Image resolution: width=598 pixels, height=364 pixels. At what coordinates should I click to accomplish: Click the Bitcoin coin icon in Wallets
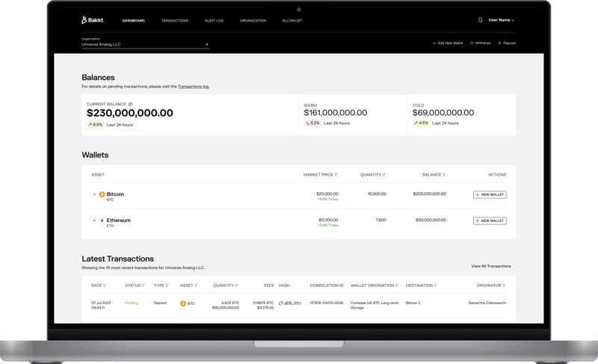(x=102, y=194)
